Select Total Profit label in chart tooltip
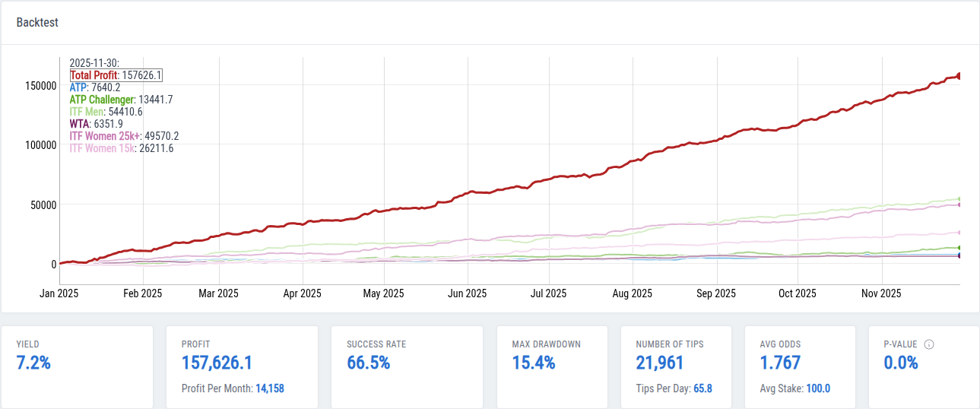The height and width of the screenshot is (409, 980). [x=94, y=75]
